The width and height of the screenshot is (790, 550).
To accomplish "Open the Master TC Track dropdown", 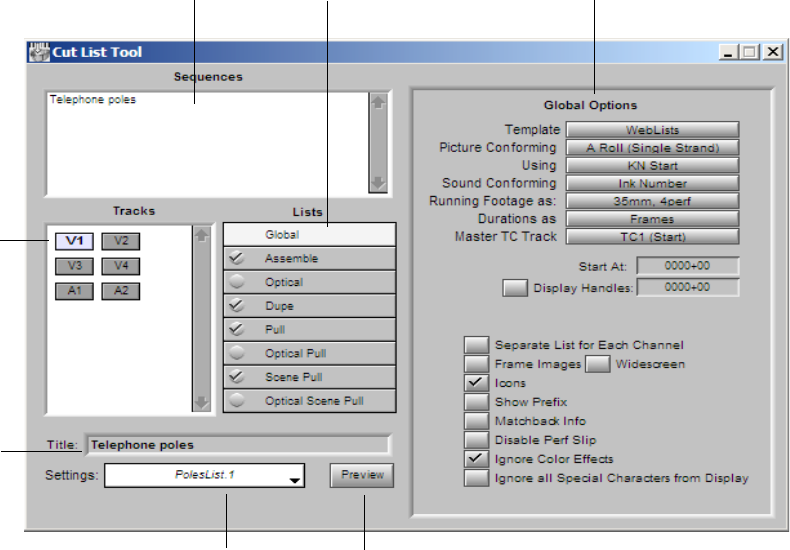I will (652, 237).
